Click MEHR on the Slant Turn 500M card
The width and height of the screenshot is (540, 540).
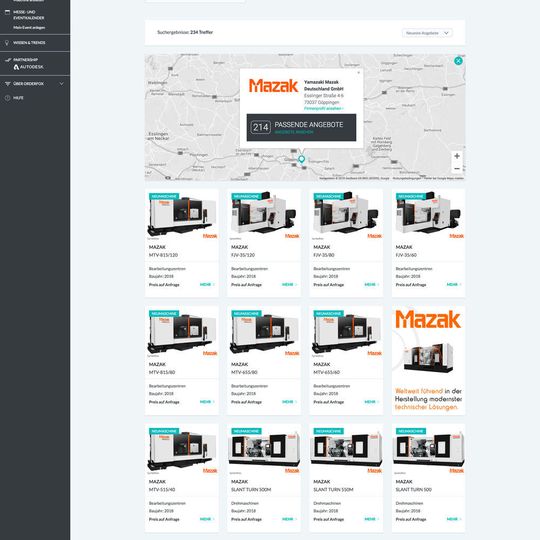click(x=289, y=519)
